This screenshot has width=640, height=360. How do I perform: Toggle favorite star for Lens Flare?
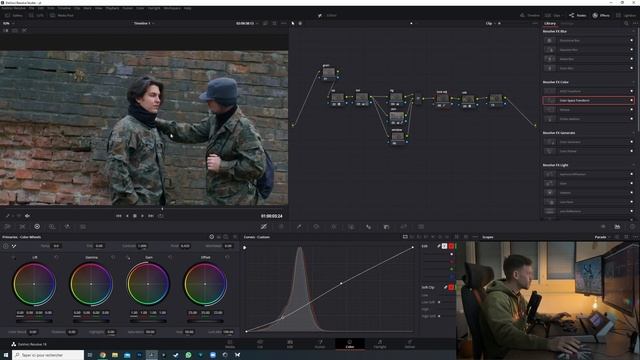click(631, 202)
